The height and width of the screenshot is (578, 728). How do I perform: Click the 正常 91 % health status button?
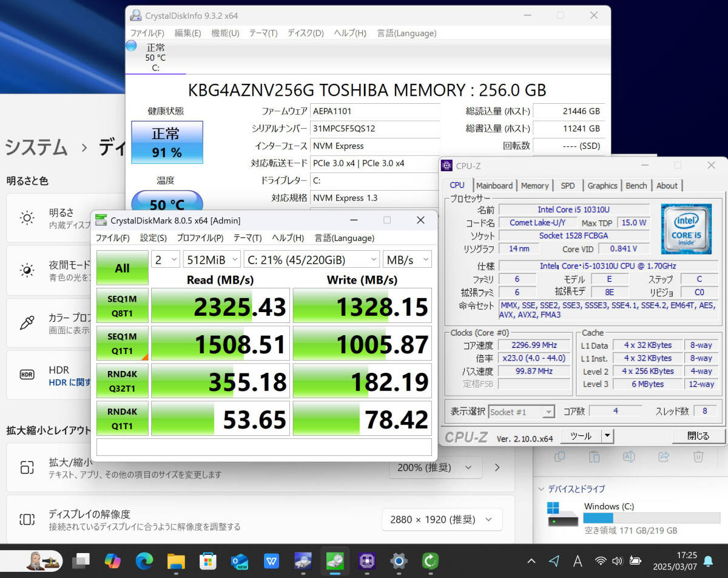click(x=167, y=142)
